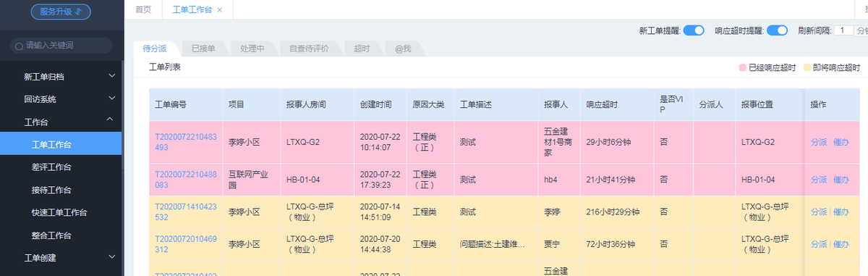This screenshot has height=276, width=868.
Task: Click the yellow 即将响应超时 legend swatch
Action: coord(807,67)
